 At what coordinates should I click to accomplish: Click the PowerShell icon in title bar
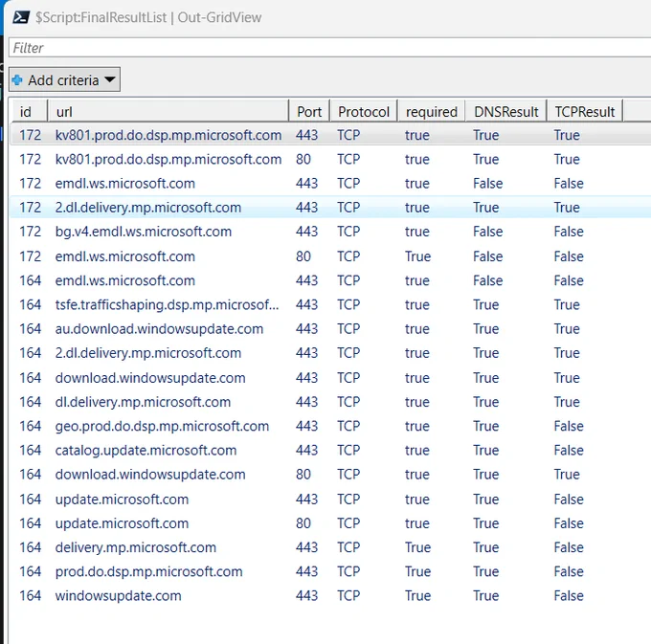click(x=21, y=17)
